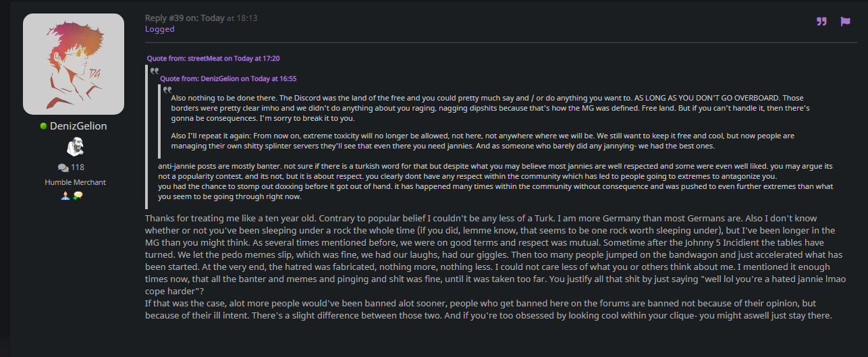Click the nested quote's quotation mark icon
Image resolution: width=868 pixels, height=357 pixels.
(167, 89)
